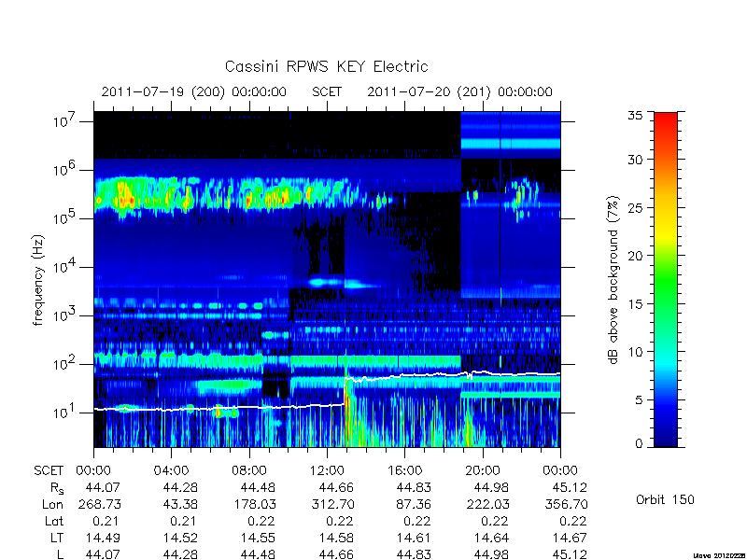Image resolution: width=747 pixels, height=560 pixels.
Task: Click the 'Cassini RPWS KEY Electric' plot title
Action: point(326,66)
